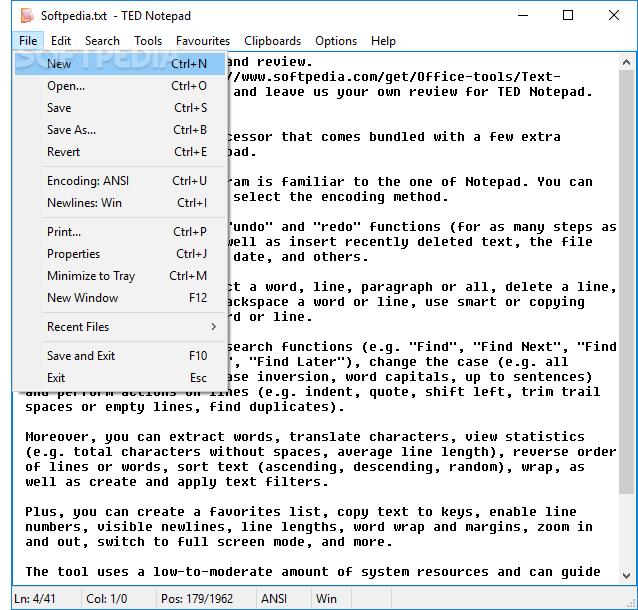Viewport: 638px width, 610px height.
Task: Choose Save in the File menu
Action: coord(120,108)
